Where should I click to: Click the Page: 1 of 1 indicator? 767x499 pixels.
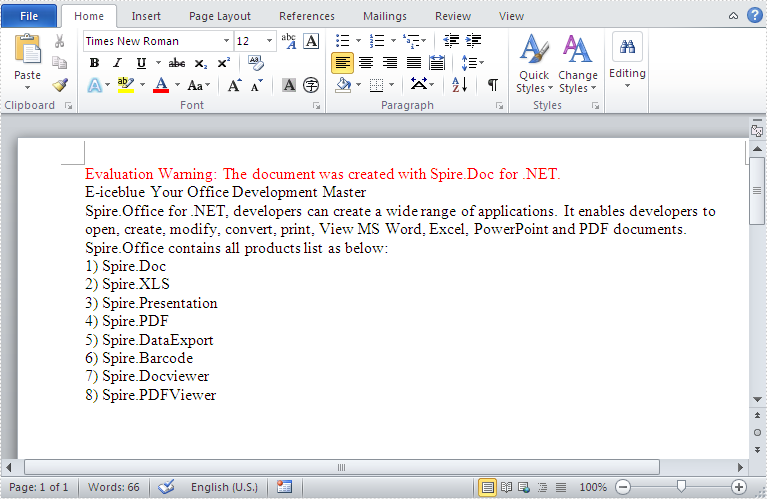(x=39, y=487)
